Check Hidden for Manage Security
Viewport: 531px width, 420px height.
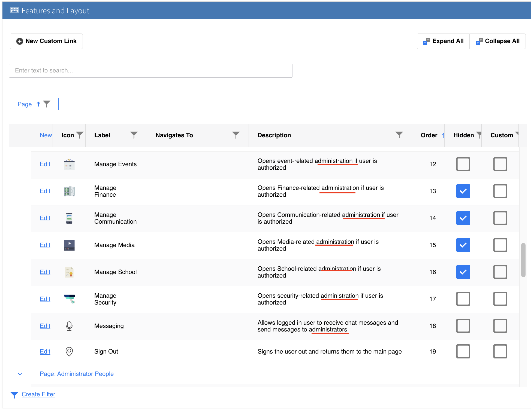[x=463, y=299]
